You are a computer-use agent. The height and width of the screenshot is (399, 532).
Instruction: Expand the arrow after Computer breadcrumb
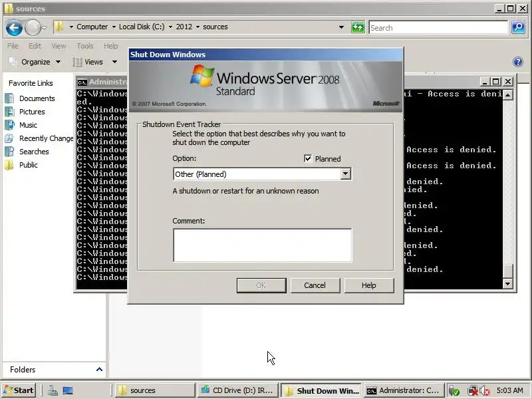click(x=114, y=27)
